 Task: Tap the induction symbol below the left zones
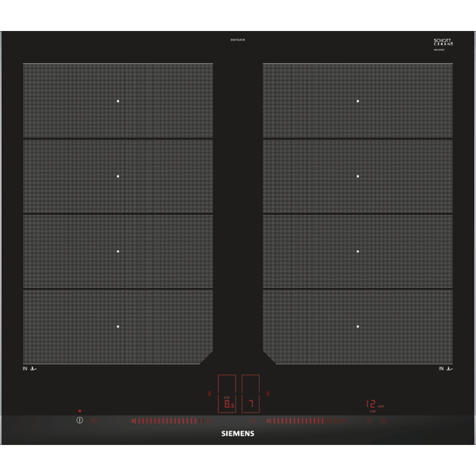click(x=32, y=369)
